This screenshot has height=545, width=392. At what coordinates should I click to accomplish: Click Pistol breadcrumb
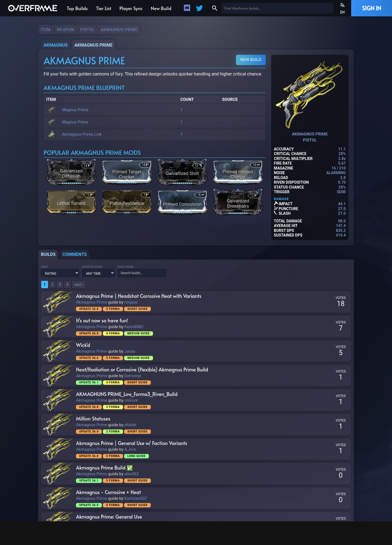pos(87,30)
